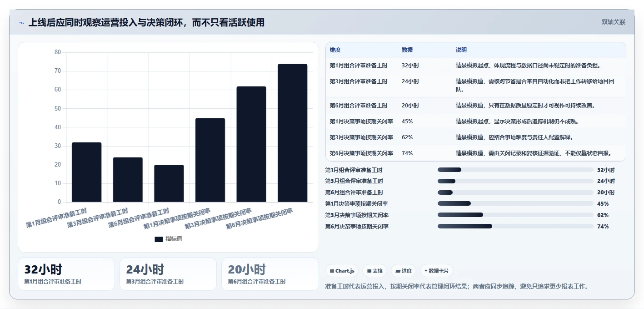Click progress list label 第6月组合评审准备工时
This screenshot has width=644, height=309.
[x=354, y=192]
